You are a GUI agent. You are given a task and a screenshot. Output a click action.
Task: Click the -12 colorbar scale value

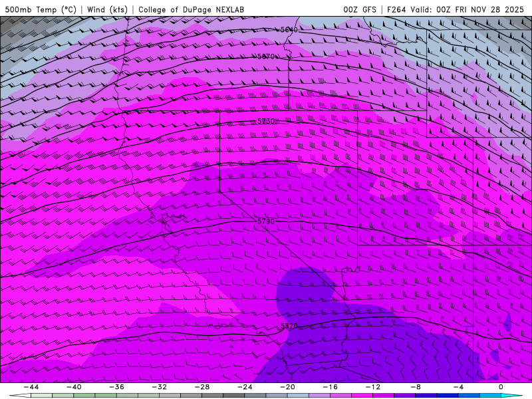pos(373,387)
